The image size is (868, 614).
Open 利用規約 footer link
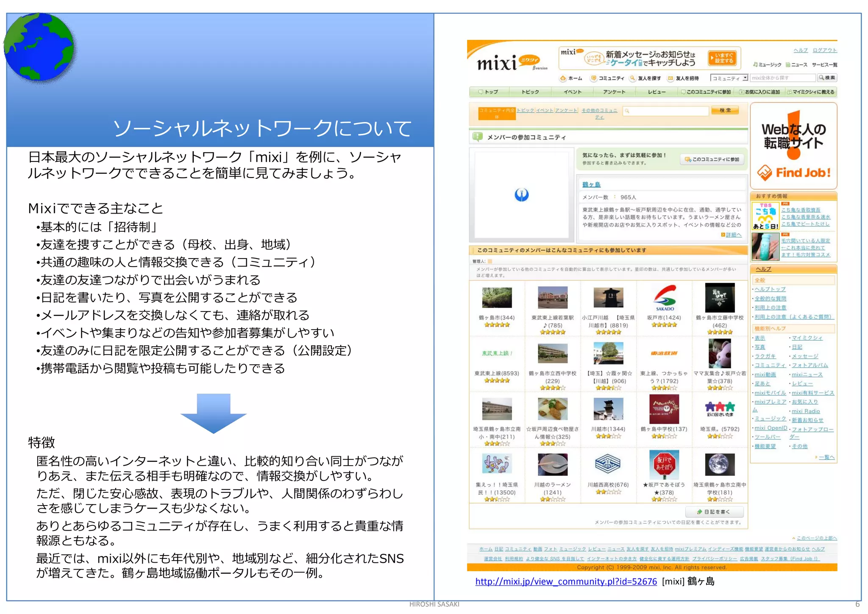(514, 559)
